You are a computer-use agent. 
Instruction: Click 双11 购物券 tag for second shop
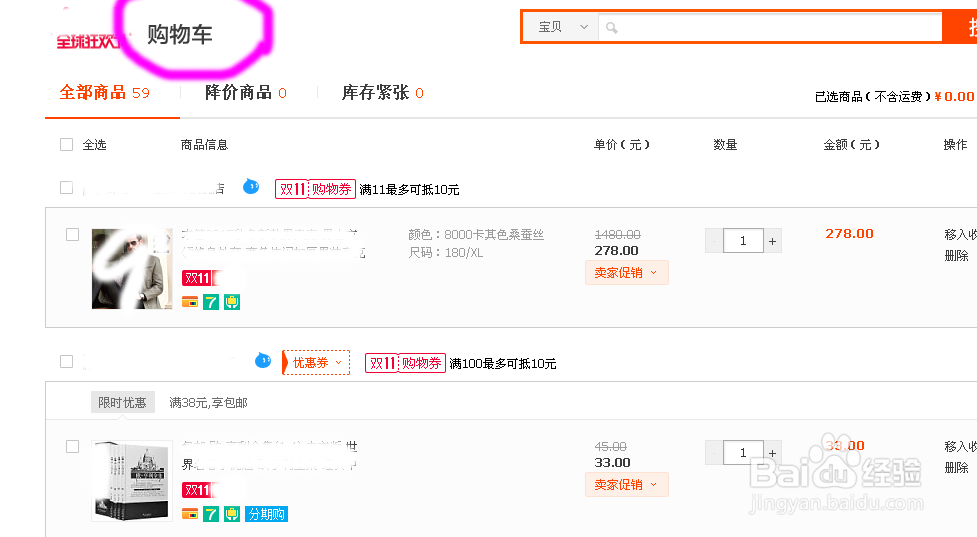pos(405,363)
